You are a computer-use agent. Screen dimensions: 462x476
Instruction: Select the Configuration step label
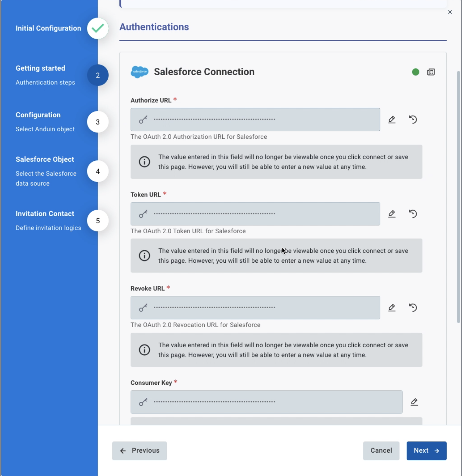[38, 115]
